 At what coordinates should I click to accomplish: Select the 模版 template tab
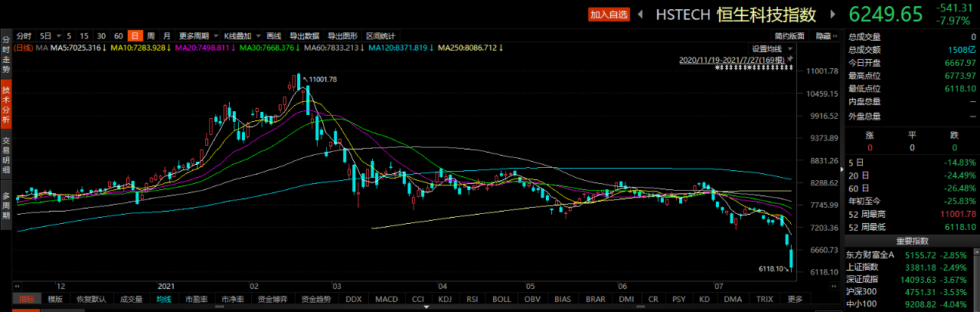click(x=54, y=299)
